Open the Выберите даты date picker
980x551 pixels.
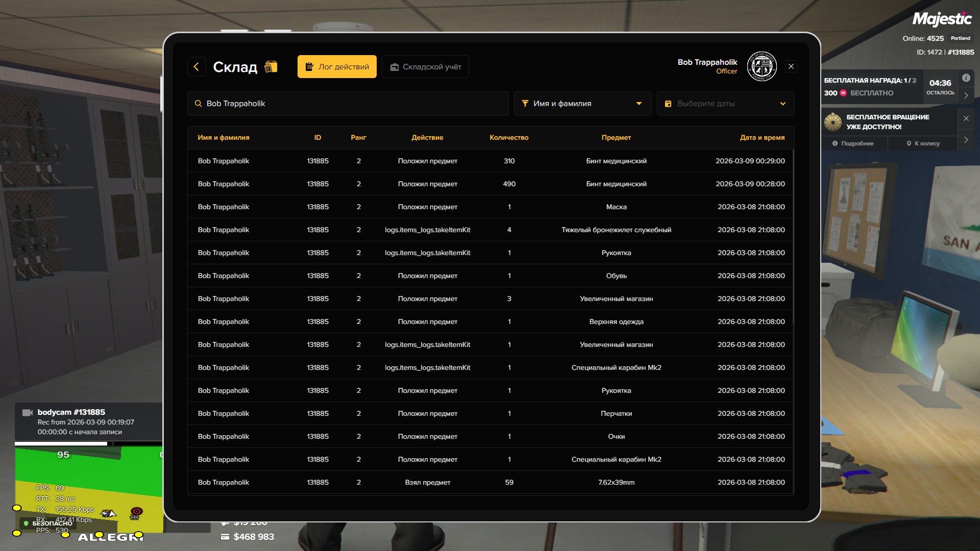pyautogui.click(x=725, y=104)
